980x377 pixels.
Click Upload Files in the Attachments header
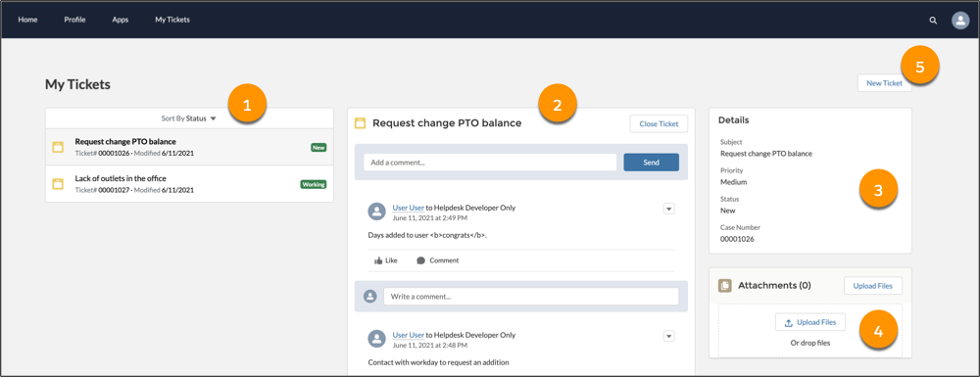click(x=873, y=286)
